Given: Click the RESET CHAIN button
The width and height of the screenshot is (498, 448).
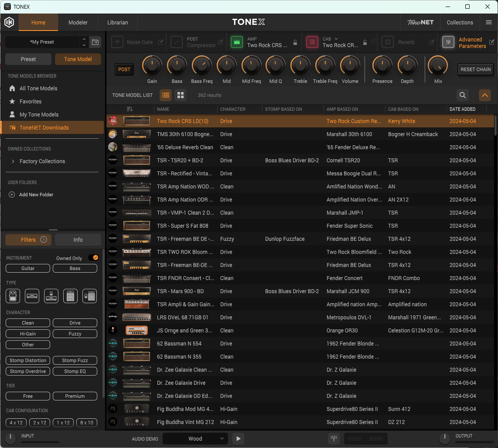Looking at the screenshot, I should pos(475,69).
